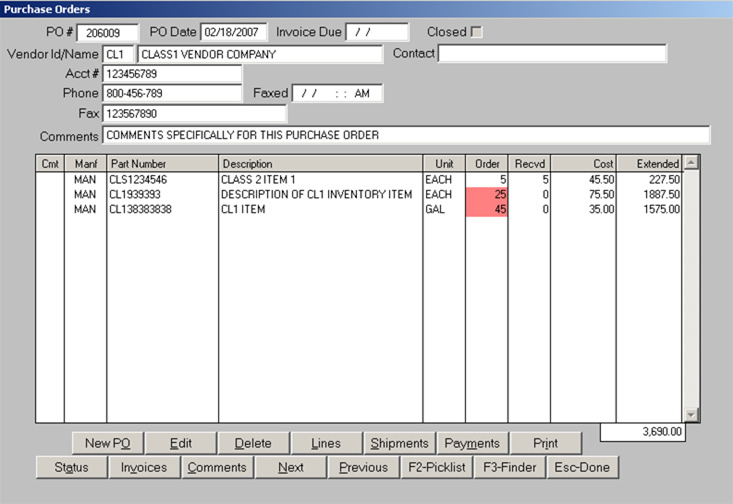Click the Part Number column header

162,163
